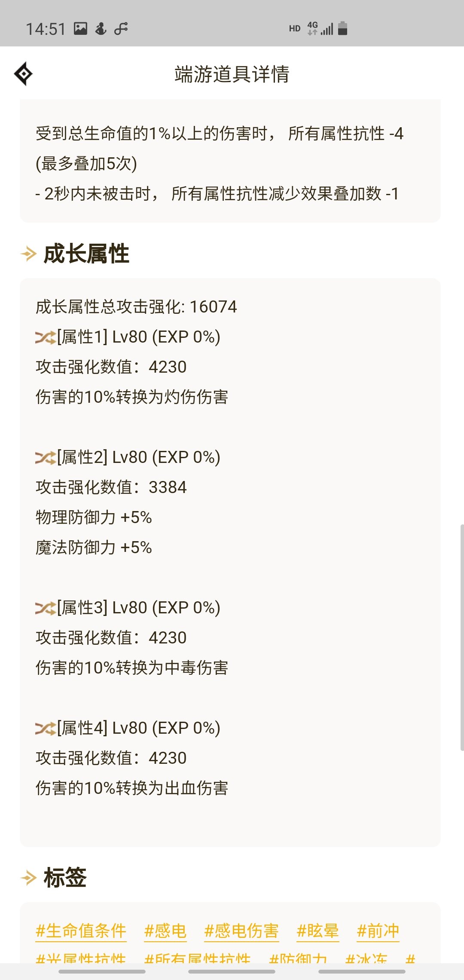This screenshot has height=980, width=464.
Task: Tap the gallery image icon in status bar
Action: (x=80, y=29)
